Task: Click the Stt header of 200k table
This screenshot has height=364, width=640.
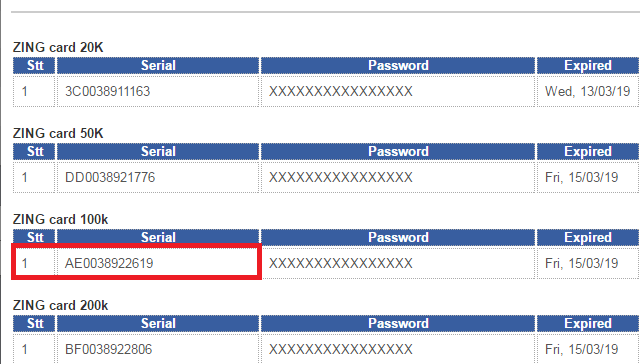Action: click(x=34, y=324)
